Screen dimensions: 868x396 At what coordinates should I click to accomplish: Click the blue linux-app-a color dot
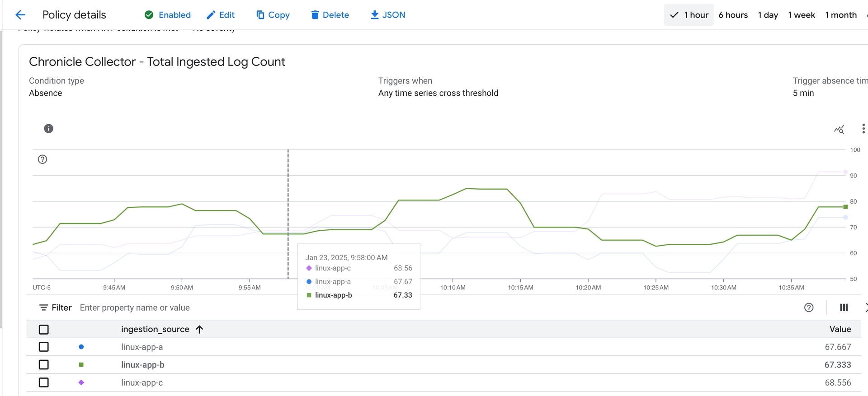(x=81, y=347)
